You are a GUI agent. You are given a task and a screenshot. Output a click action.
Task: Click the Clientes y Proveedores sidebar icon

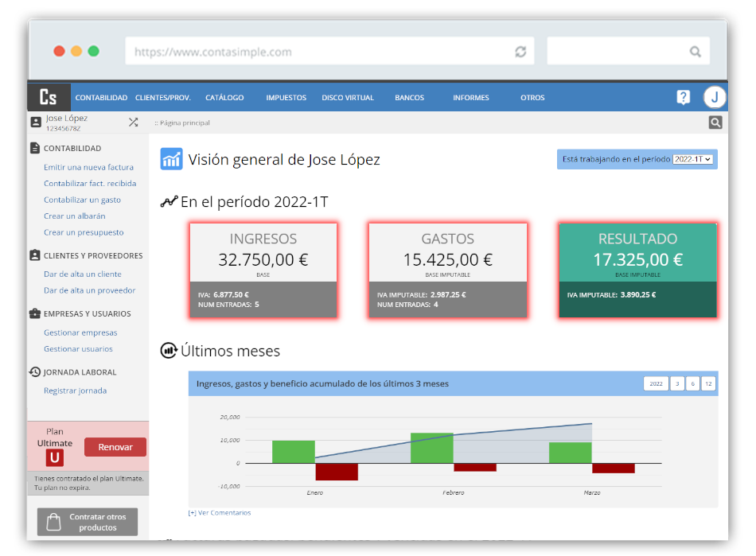[35, 255]
